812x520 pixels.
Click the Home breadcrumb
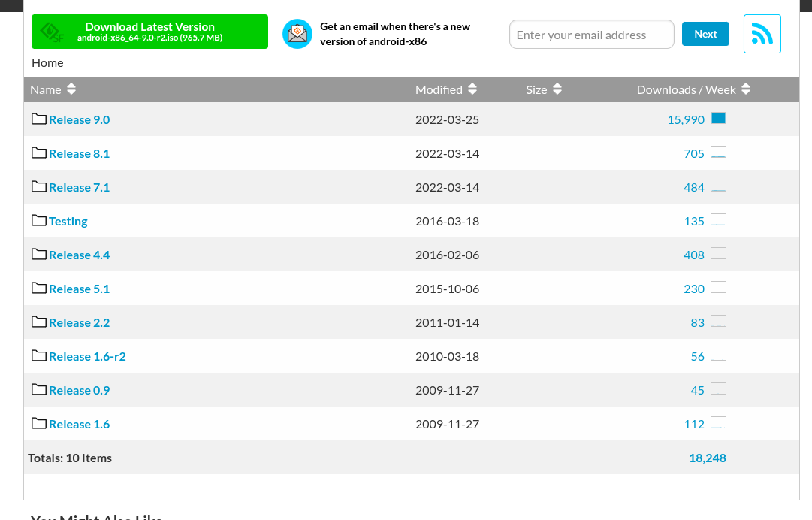47,62
